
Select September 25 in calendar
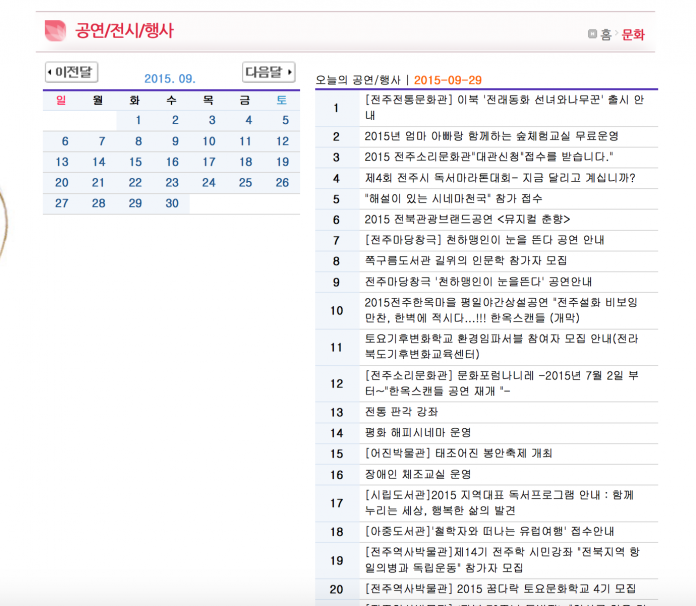245,182
